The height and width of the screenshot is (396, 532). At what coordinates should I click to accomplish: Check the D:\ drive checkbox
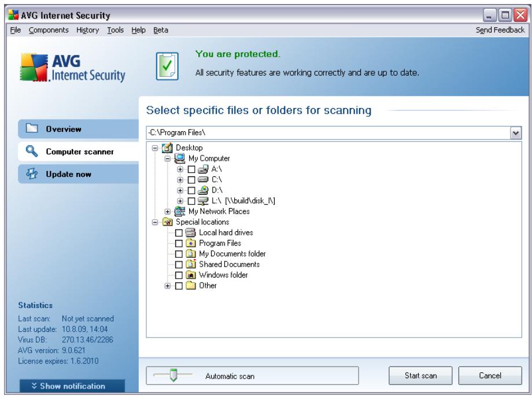coord(191,190)
